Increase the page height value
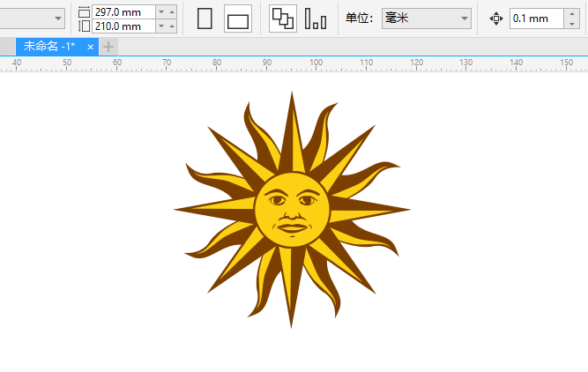588x372 pixels. [x=172, y=26]
